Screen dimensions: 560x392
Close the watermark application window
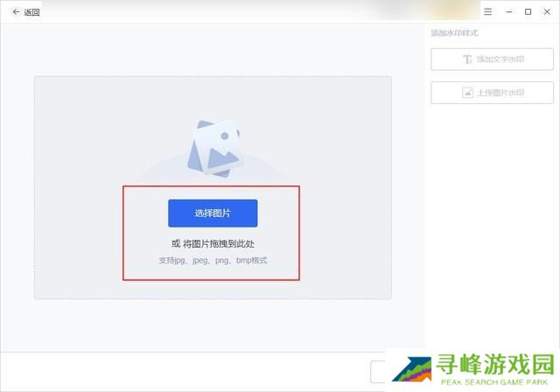pos(547,11)
